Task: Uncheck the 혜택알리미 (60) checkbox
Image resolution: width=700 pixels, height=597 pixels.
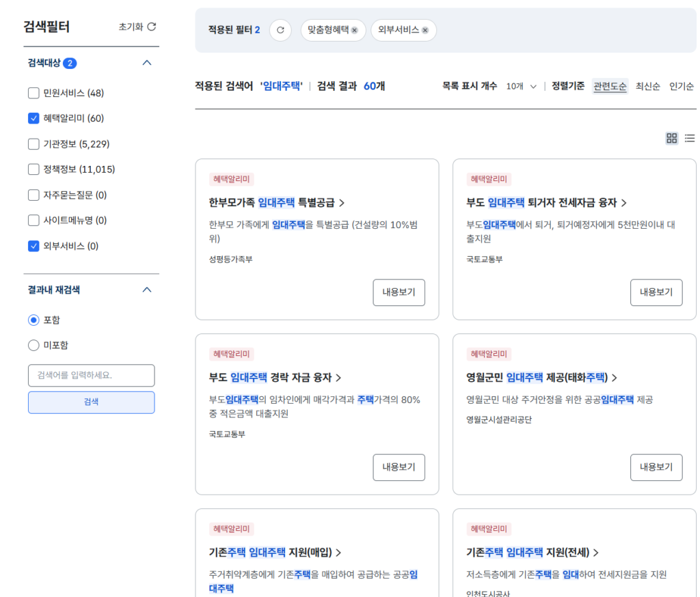Action: [x=33, y=118]
